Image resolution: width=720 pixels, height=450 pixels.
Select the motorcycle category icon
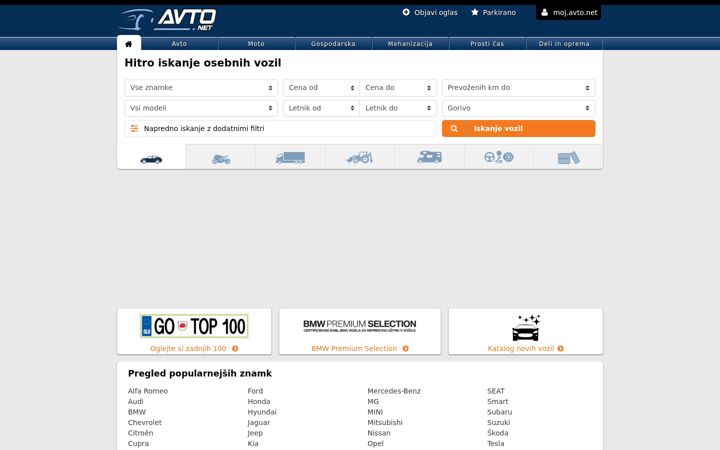pyautogui.click(x=221, y=159)
